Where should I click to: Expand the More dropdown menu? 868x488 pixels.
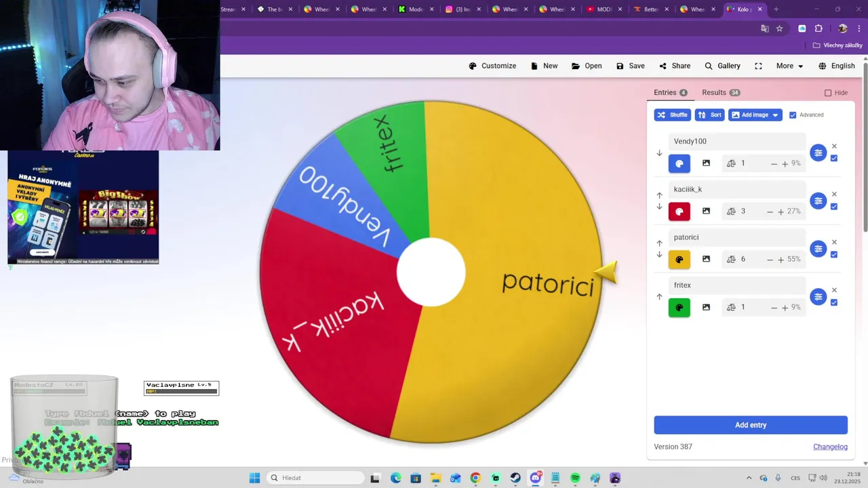click(x=789, y=66)
